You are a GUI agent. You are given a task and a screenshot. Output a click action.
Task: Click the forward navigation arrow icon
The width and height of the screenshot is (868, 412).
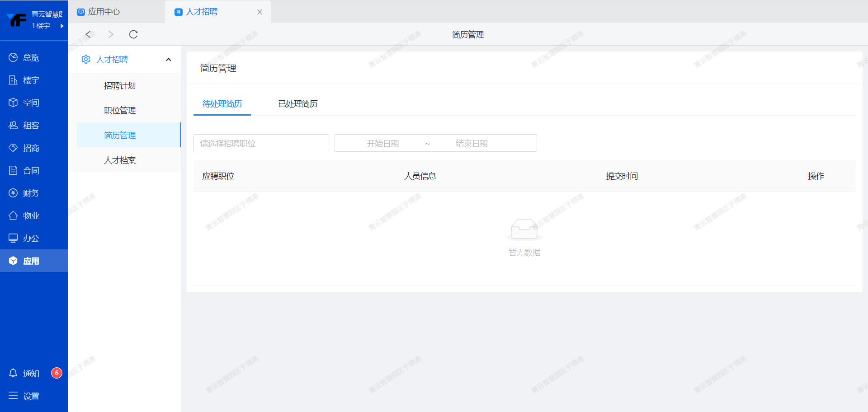click(x=111, y=34)
